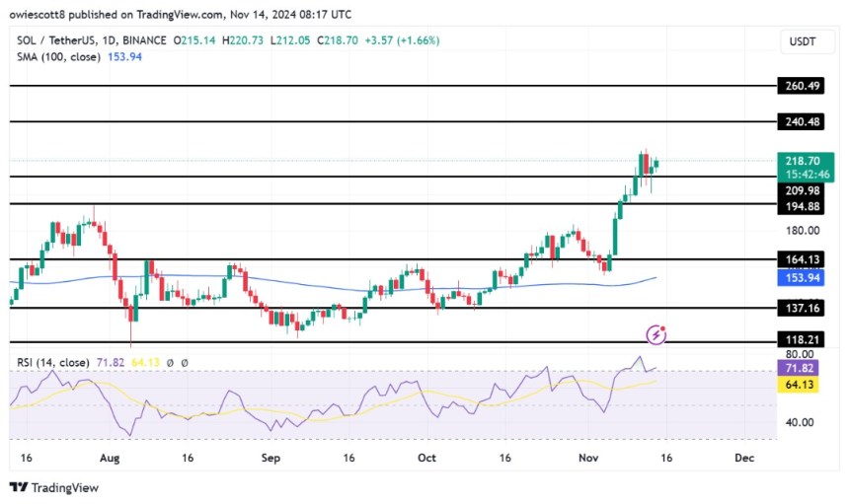
Task: Select the SMA (100, close) indicator label
Action: pyautogui.click(x=57, y=57)
